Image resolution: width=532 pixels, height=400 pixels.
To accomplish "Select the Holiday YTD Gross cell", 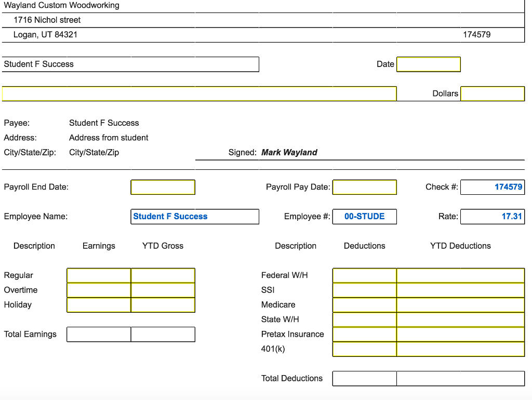I will pos(163,305).
